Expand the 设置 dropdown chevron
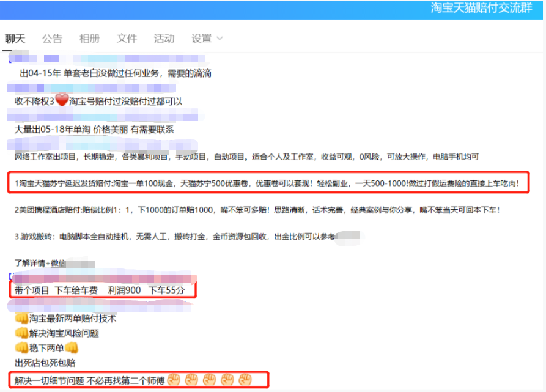The height and width of the screenshot is (392, 546). (220, 39)
